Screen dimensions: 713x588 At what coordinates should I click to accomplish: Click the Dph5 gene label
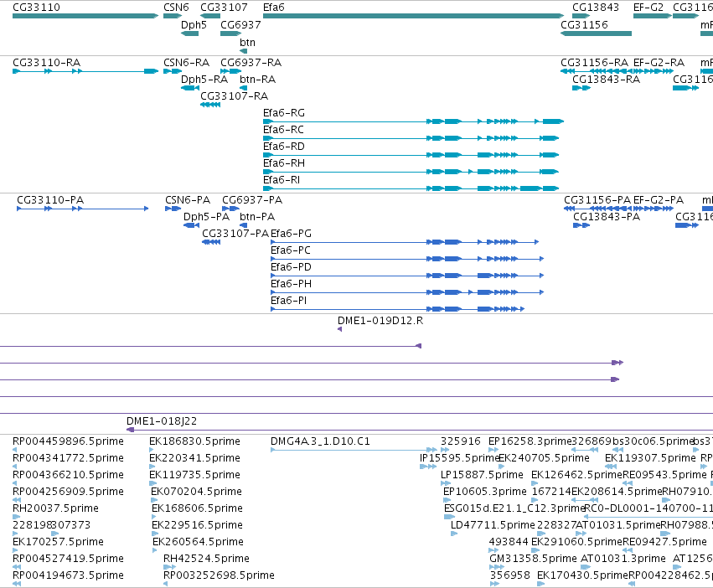[x=194, y=24]
